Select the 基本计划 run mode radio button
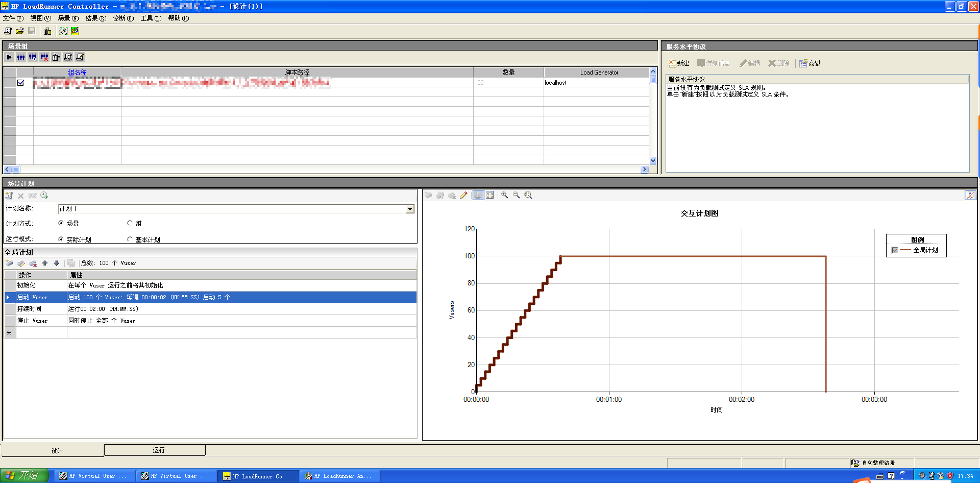Image resolution: width=980 pixels, height=483 pixels. [x=130, y=239]
